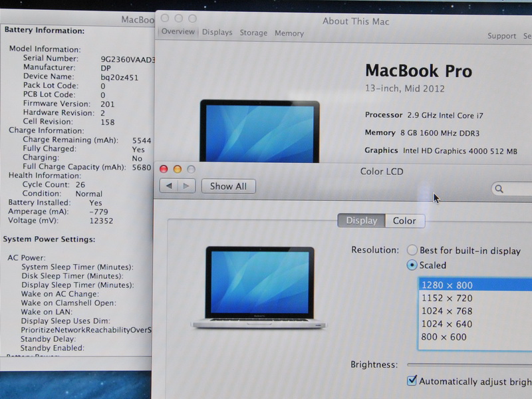Click MacBook Pro image in About This Mac
Image resolution: width=532 pixels, height=399 pixels.
pyautogui.click(x=259, y=131)
